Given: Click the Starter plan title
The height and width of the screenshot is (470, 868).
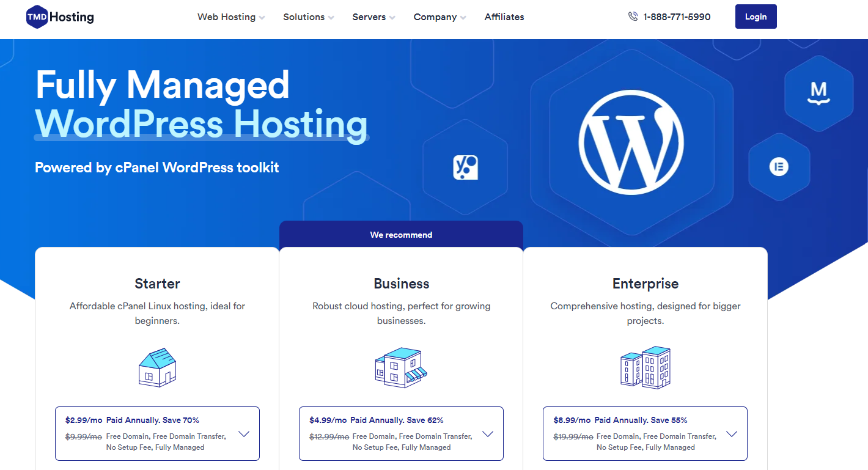Looking at the screenshot, I should coord(157,284).
